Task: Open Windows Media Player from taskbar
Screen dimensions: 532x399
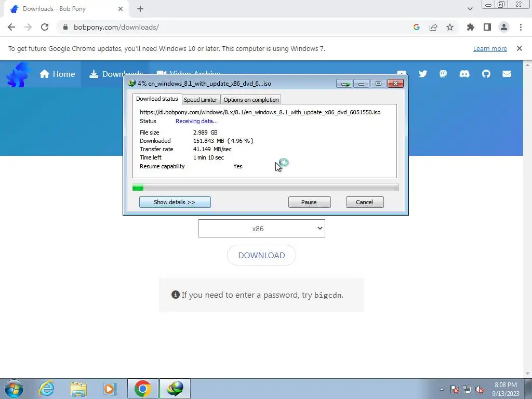Action: click(110, 389)
